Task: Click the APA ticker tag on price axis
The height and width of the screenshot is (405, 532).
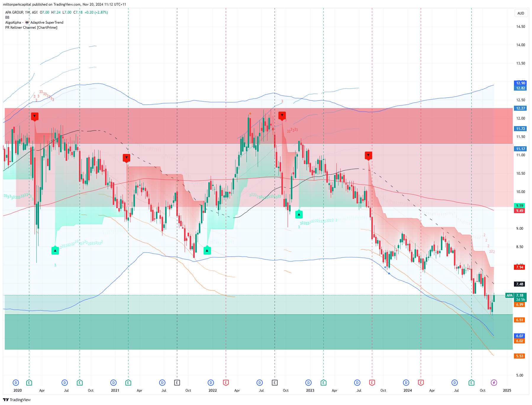Action: (x=510, y=295)
